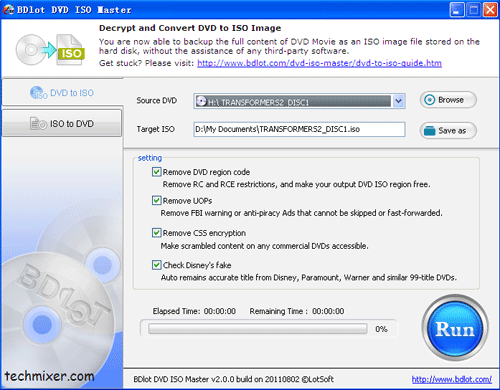This screenshot has width=500, height=390.
Task: Expand the Source DVD drive dropdown arrow
Action: 398,101
